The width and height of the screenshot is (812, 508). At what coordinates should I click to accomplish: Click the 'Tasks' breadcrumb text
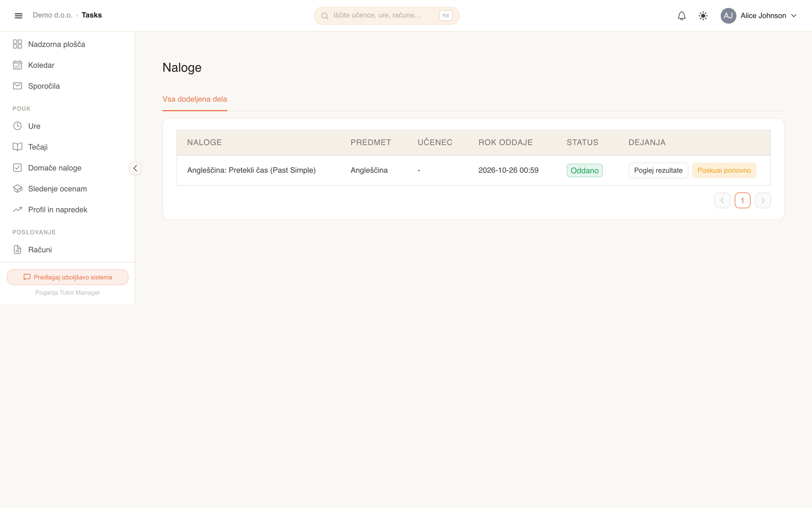coord(92,15)
